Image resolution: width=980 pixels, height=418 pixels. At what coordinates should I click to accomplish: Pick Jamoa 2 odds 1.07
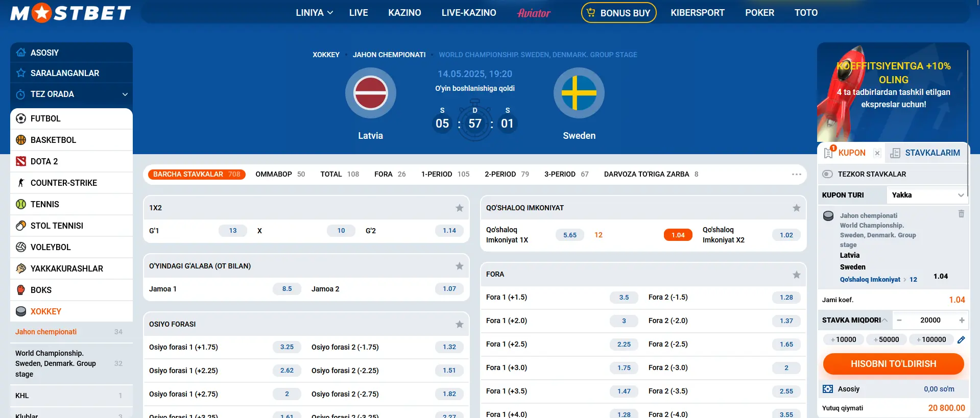click(x=449, y=289)
